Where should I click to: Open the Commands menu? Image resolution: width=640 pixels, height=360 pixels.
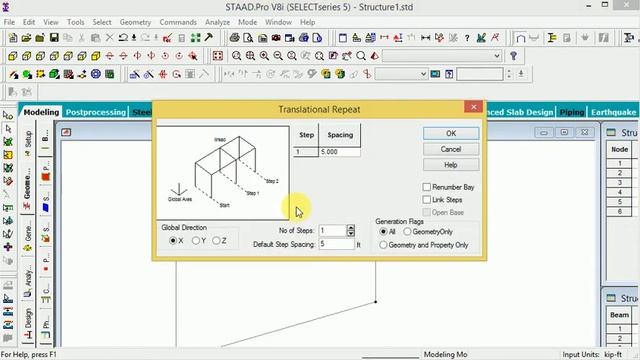[x=178, y=22]
